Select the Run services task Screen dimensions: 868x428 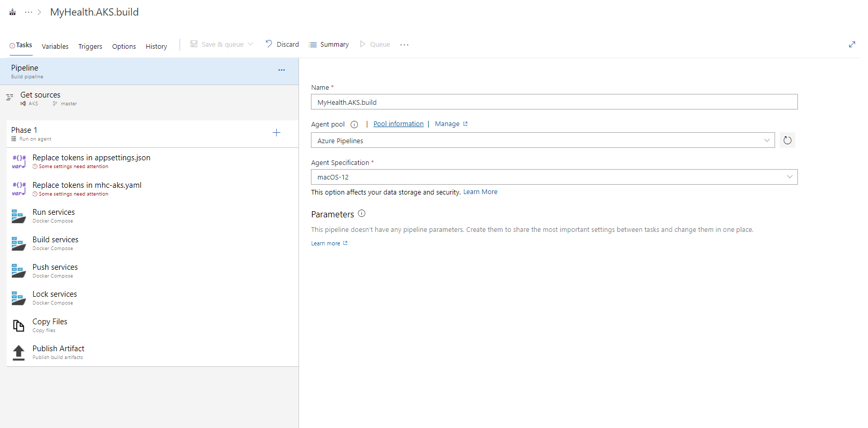pyautogui.click(x=153, y=216)
